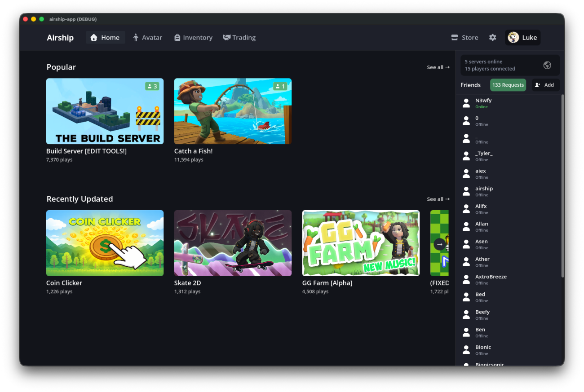Click the player count badge on Build Server

coord(152,86)
